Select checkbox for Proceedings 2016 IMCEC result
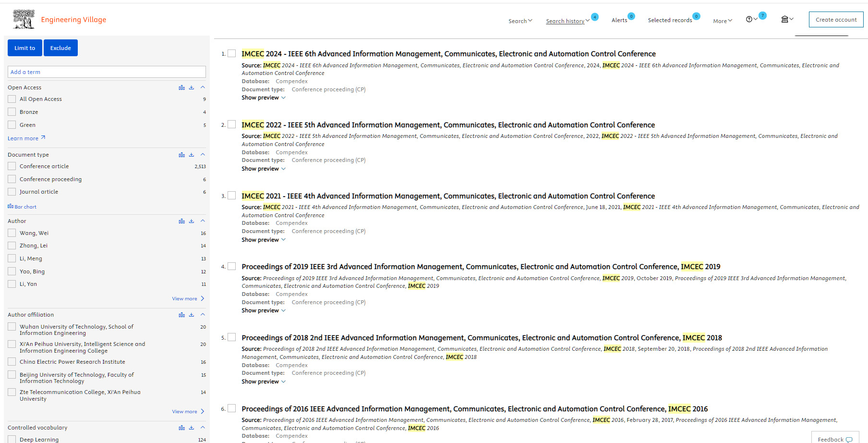The image size is (868, 443). [x=231, y=408]
